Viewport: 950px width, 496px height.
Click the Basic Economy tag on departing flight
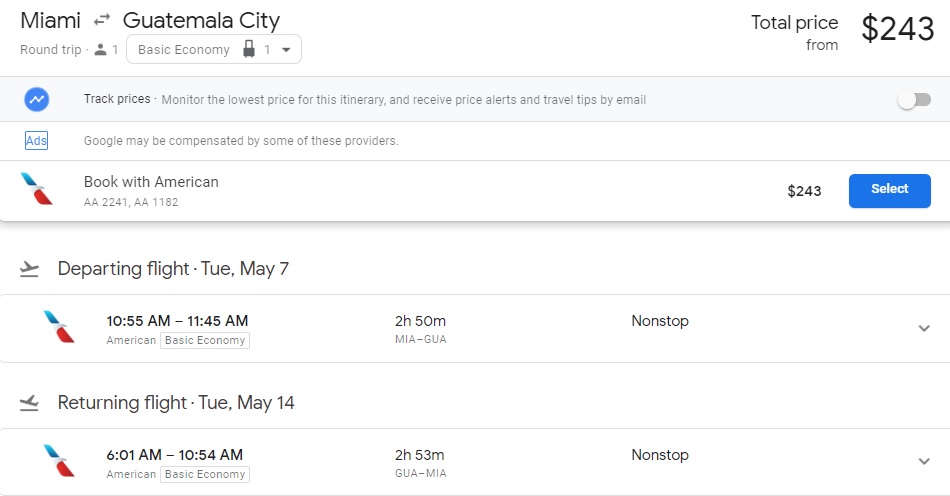pos(205,341)
